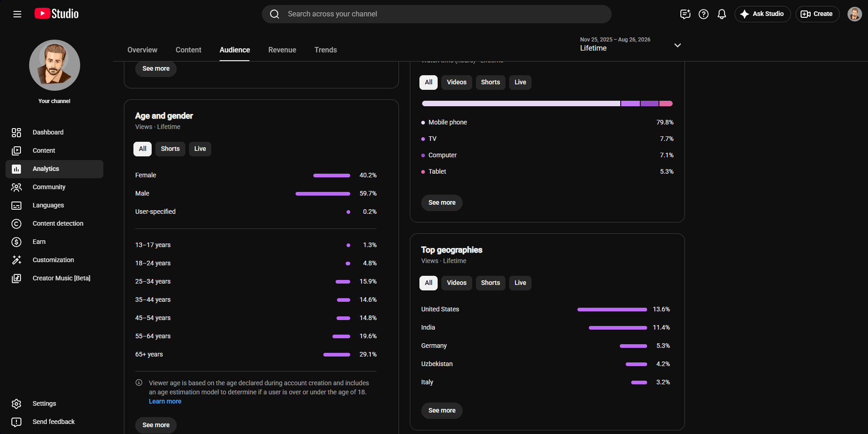Expand See more under device type card
The width and height of the screenshot is (868, 434).
pos(442,203)
